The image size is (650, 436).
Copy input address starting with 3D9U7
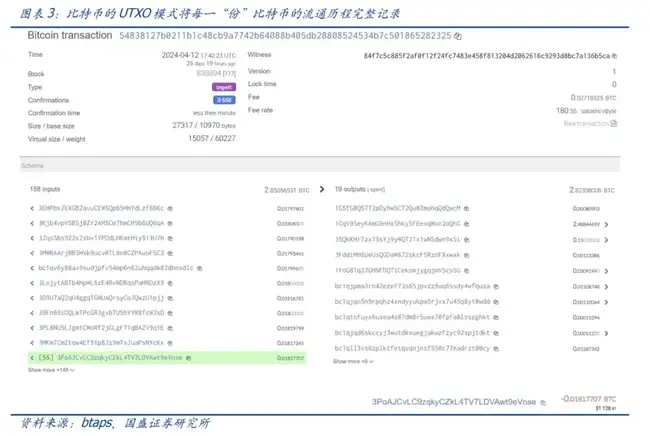170,298
